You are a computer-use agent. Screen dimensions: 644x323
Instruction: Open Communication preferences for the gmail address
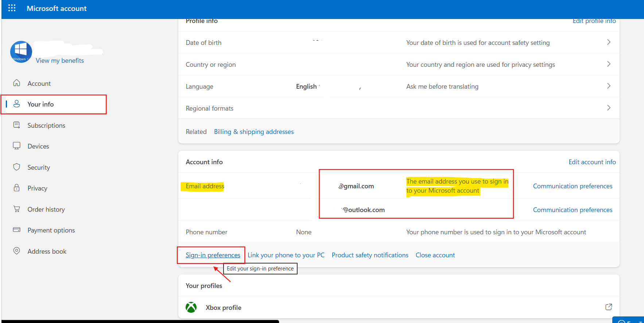pyautogui.click(x=573, y=186)
